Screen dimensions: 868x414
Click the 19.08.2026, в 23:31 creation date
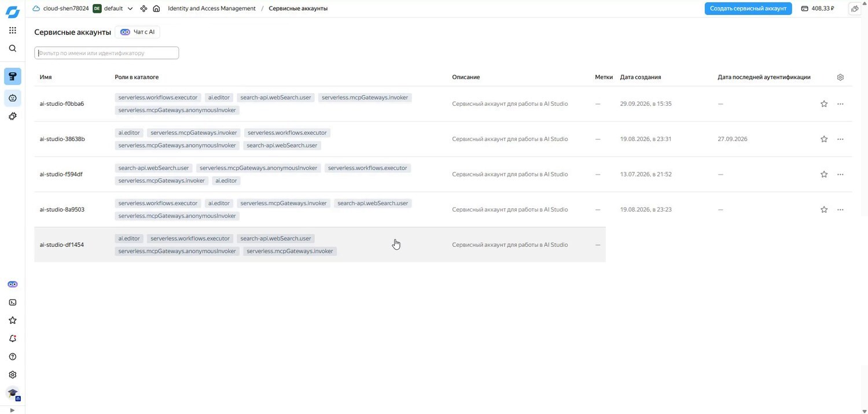click(646, 139)
